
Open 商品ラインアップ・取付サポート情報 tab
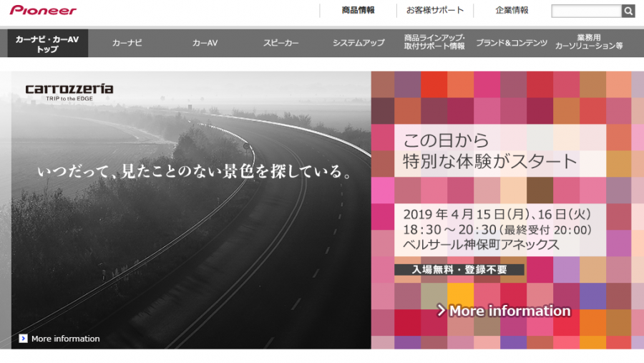[434, 44]
